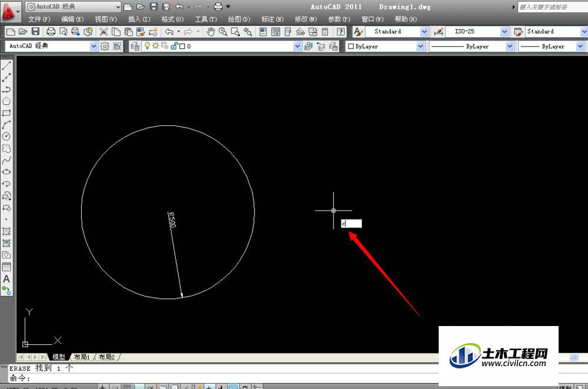Viewport: 588px width, 389px height.
Task: Select the Line tool in draw toolbar
Action: pyautogui.click(x=6, y=66)
